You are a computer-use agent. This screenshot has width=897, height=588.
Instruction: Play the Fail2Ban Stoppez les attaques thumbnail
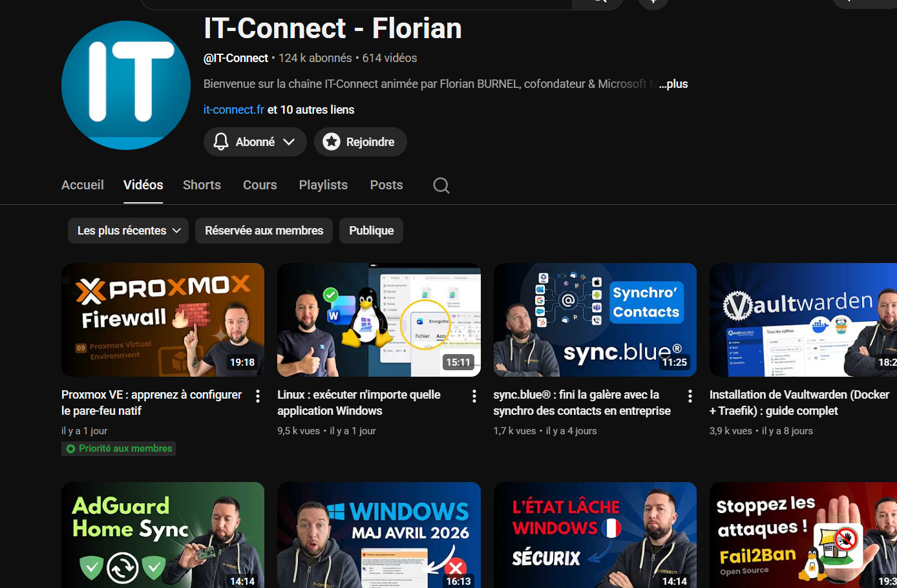tap(803, 535)
